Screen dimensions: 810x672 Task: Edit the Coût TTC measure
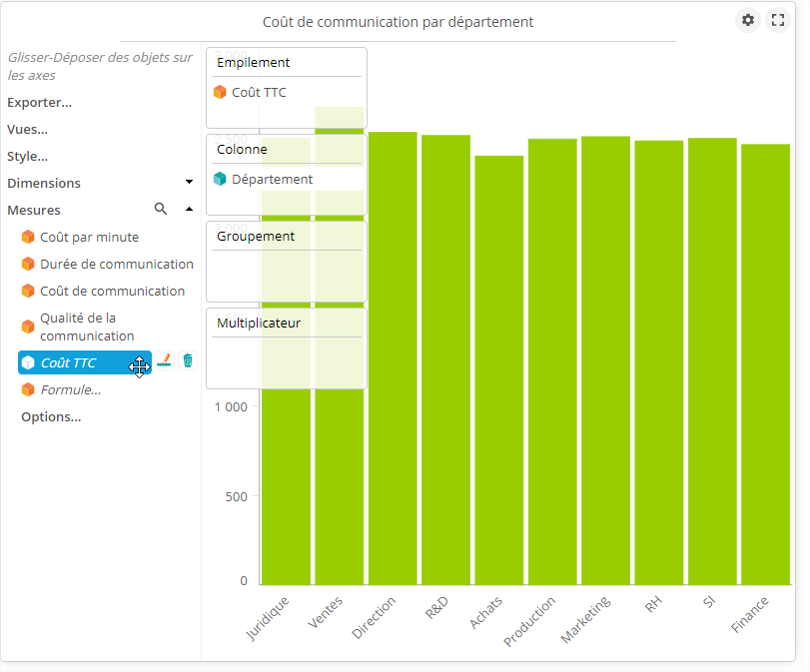point(165,361)
